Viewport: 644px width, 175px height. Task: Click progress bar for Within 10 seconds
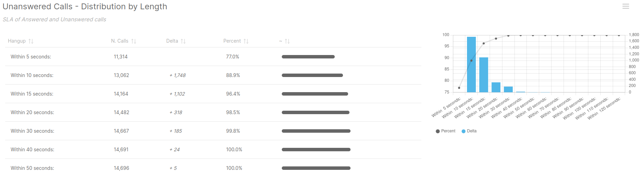(x=312, y=75)
